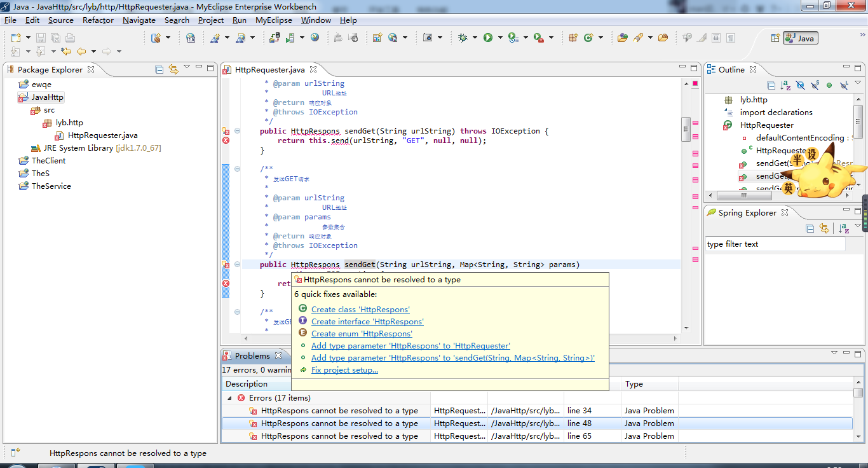Image resolution: width=868 pixels, height=468 pixels.
Task: Select HttpRequester.java in Package Explorer
Action: point(102,135)
